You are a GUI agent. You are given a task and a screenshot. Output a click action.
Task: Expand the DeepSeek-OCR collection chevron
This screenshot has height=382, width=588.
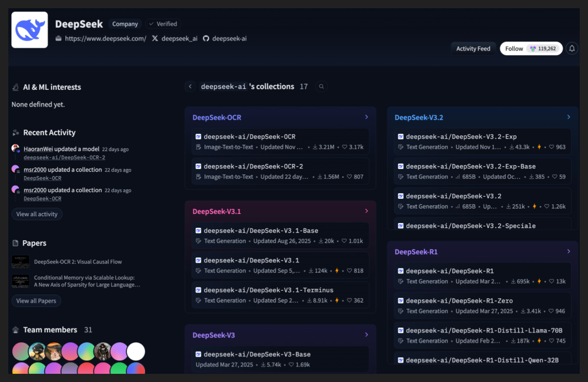pyautogui.click(x=367, y=117)
